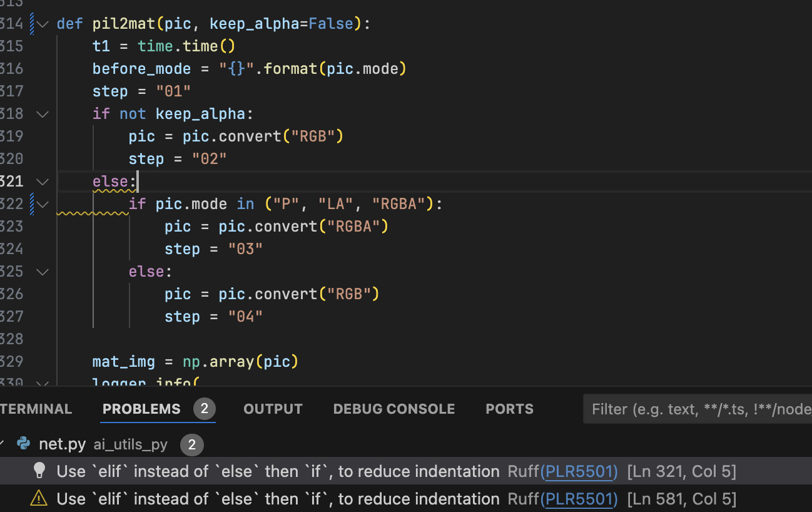Screen dimensions: 812x512
Task: Collapse the pil2mat function at line 314
Action: coord(43,24)
